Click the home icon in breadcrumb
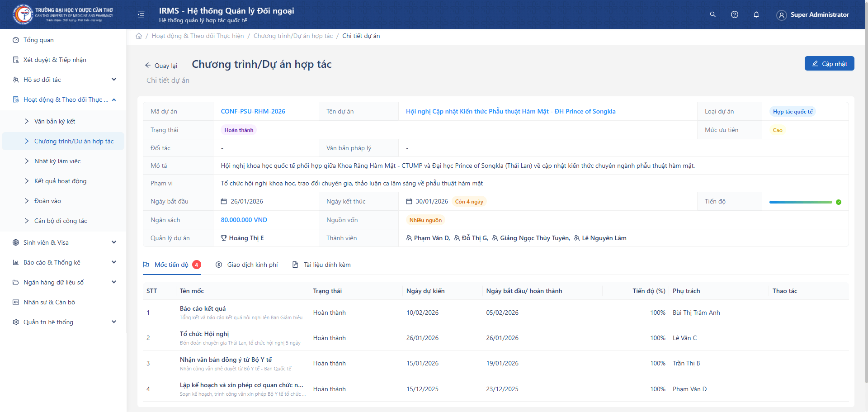The image size is (868, 412). coord(139,36)
